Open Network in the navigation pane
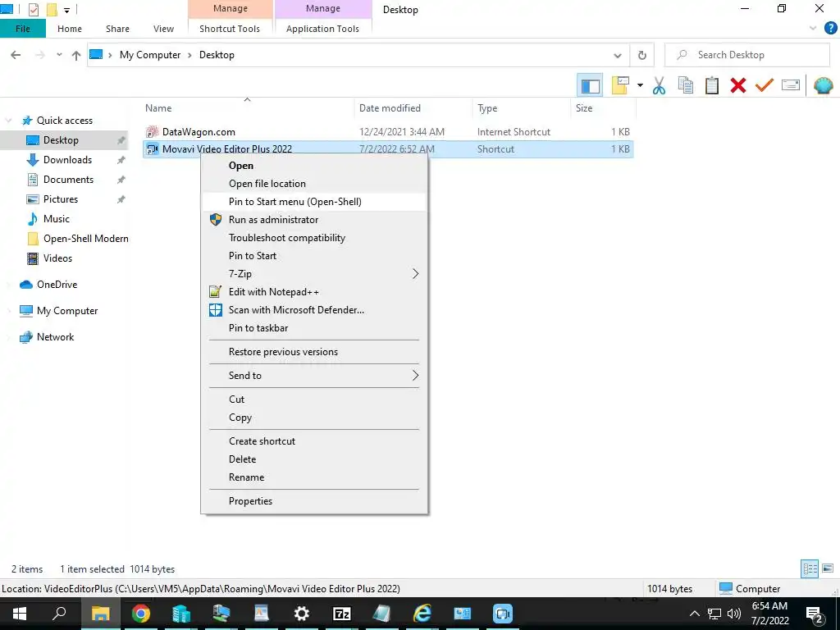The image size is (840, 630). pos(55,337)
